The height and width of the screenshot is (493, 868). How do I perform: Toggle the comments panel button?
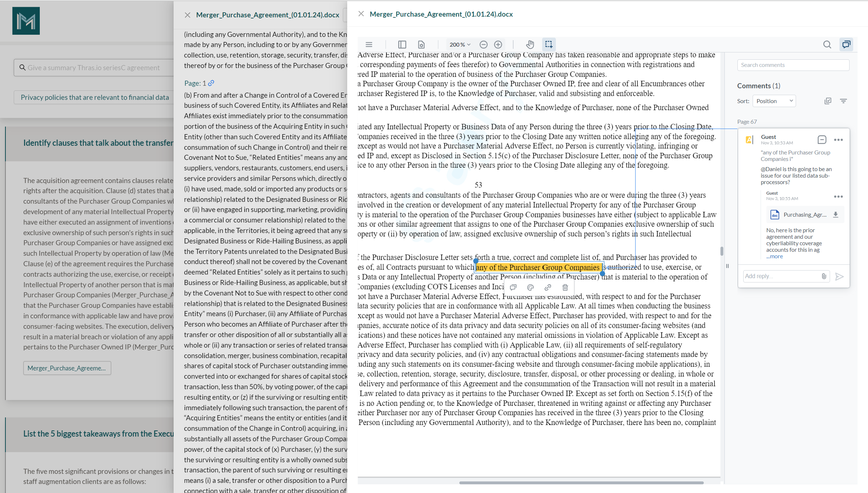(846, 44)
